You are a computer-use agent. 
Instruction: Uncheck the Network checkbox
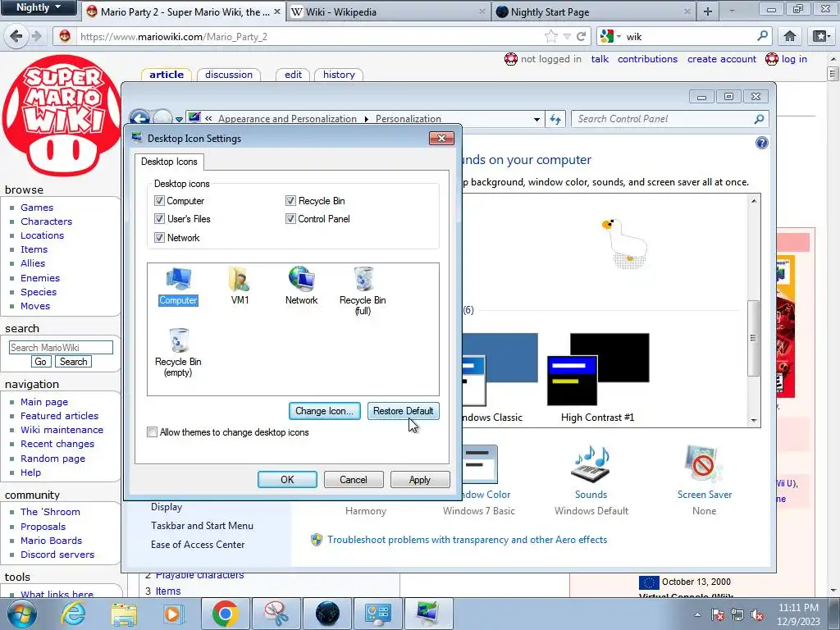[159, 237]
